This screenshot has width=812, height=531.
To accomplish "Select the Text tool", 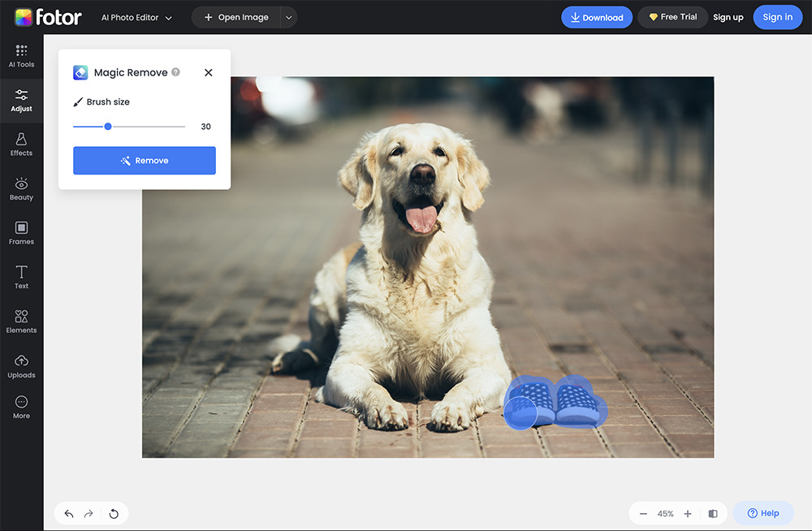I will click(x=21, y=277).
